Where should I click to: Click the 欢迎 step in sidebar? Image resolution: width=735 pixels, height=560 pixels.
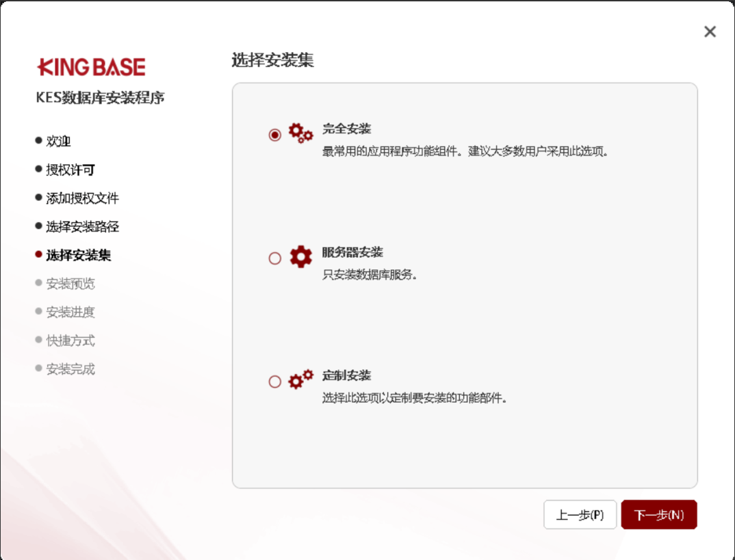click(58, 141)
